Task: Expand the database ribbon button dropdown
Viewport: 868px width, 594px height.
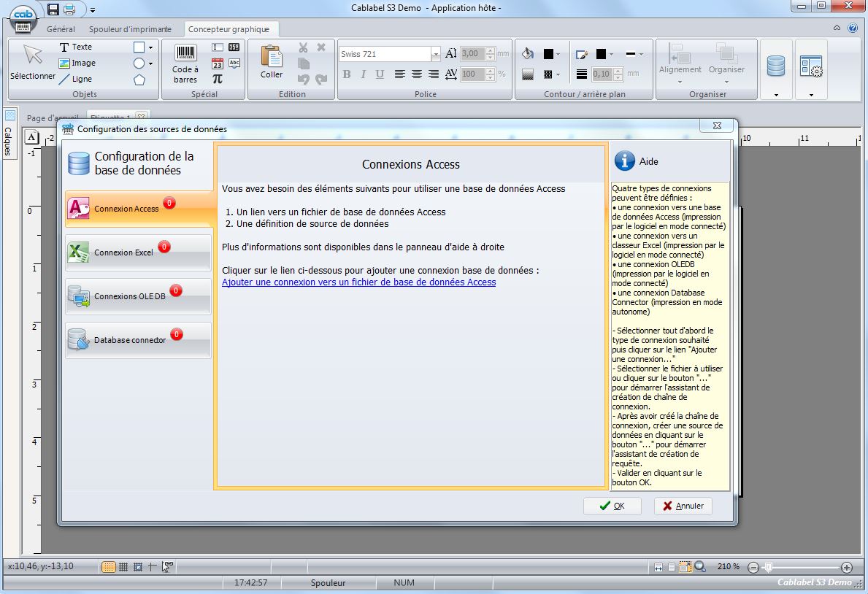Action: (x=776, y=95)
